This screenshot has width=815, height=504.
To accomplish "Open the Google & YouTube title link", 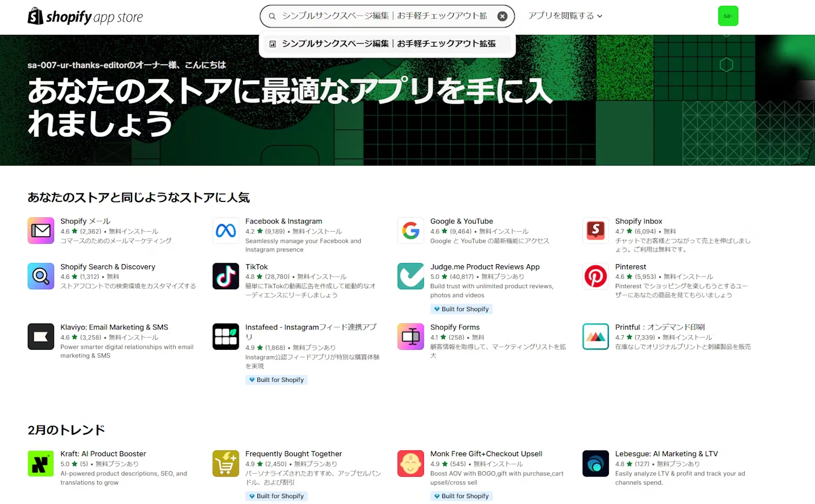I will (462, 221).
